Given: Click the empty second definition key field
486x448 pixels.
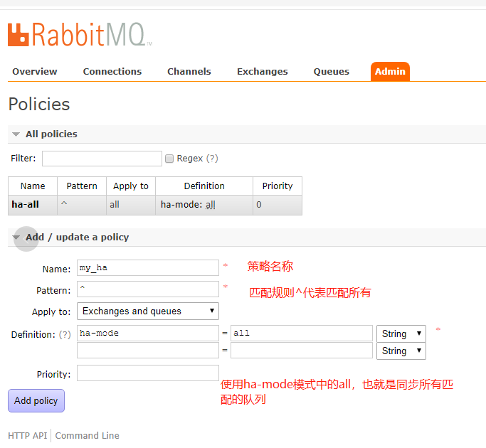Looking at the screenshot, I should [148, 350].
